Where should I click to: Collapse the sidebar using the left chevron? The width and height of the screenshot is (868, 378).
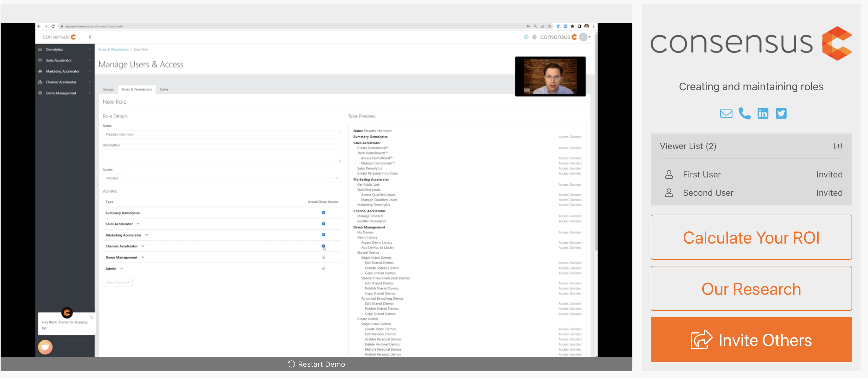point(90,37)
